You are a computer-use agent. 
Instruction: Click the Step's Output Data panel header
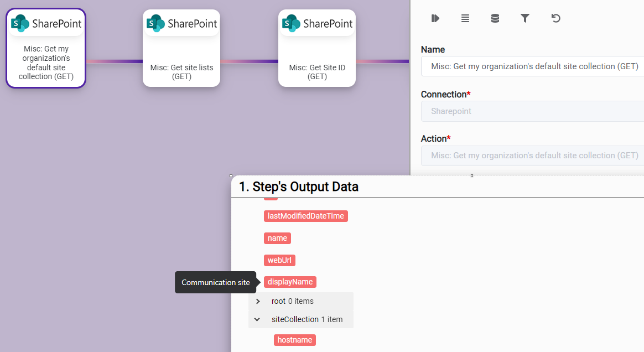pos(299,187)
